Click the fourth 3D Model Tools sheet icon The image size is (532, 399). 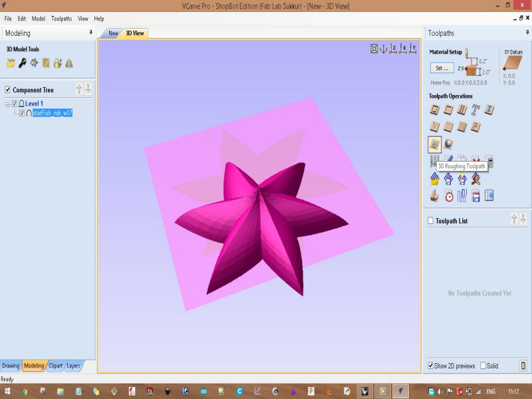(46, 63)
